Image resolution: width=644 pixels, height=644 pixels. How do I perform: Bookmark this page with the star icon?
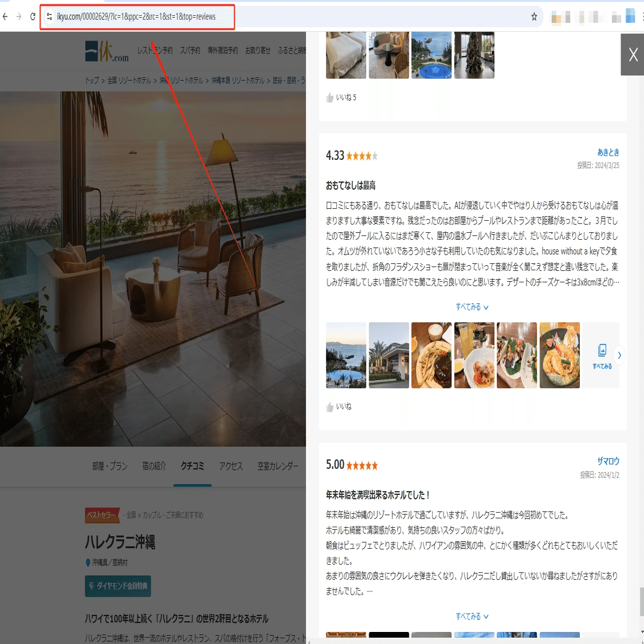coord(534,16)
